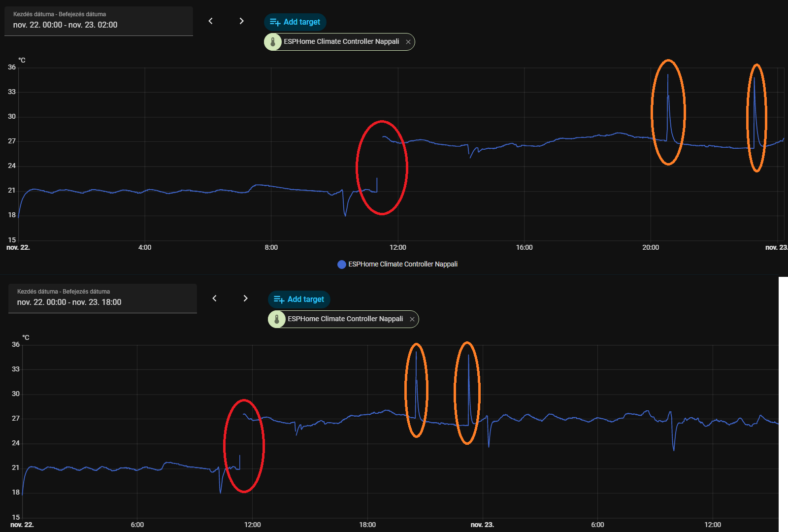Click the blue legend color dot
788x532 pixels.
coord(342,265)
